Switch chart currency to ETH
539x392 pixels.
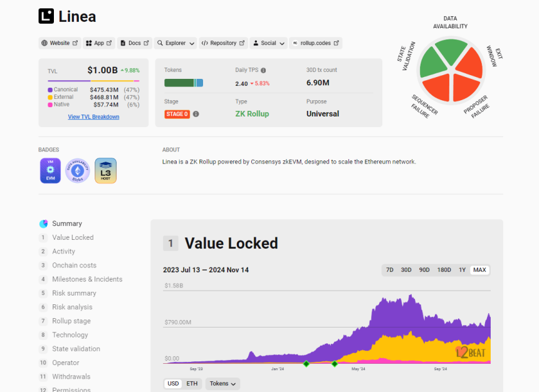(x=192, y=384)
